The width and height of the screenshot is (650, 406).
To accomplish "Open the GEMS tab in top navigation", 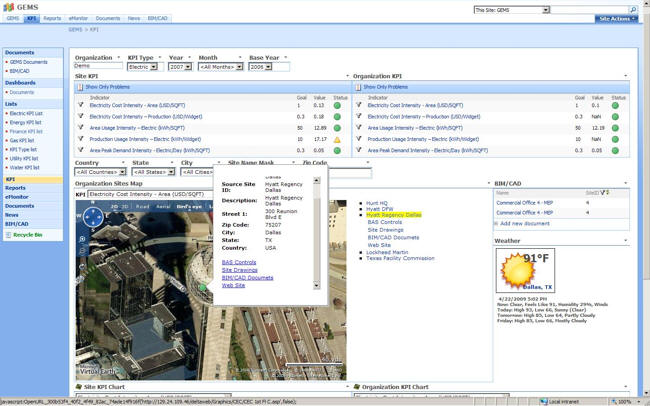I will (x=12, y=18).
